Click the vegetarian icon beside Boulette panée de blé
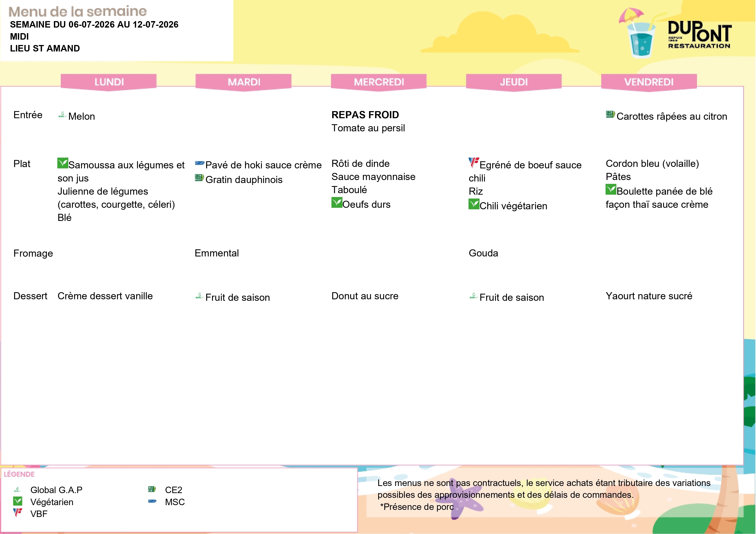This screenshot has width=756, height=534. (x=611, y=189)
